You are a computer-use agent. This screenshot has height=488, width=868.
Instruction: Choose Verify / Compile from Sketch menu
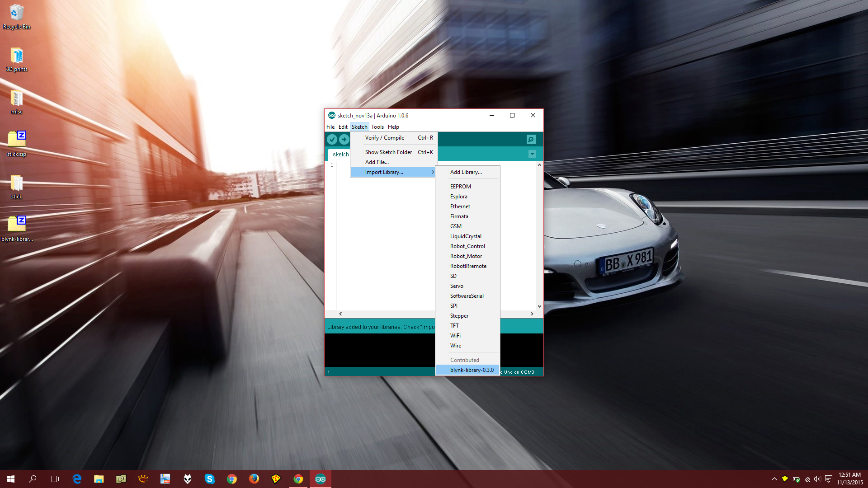coord(394,138)
